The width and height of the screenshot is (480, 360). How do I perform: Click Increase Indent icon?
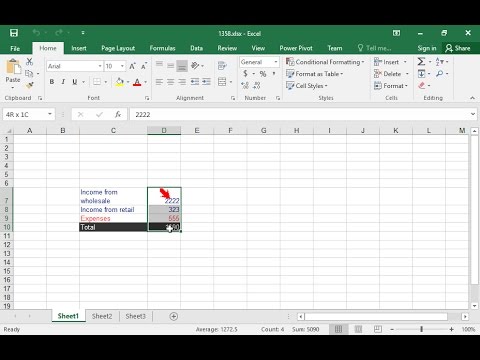tap(206, 82)
